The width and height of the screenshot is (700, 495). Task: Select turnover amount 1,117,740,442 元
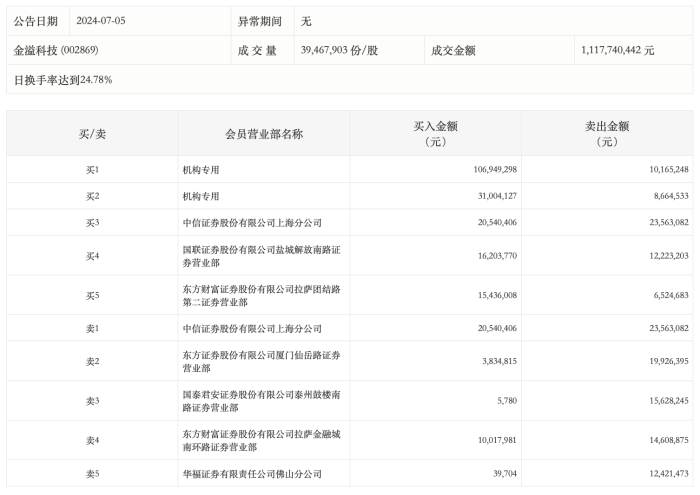click(x=618, y=50)
